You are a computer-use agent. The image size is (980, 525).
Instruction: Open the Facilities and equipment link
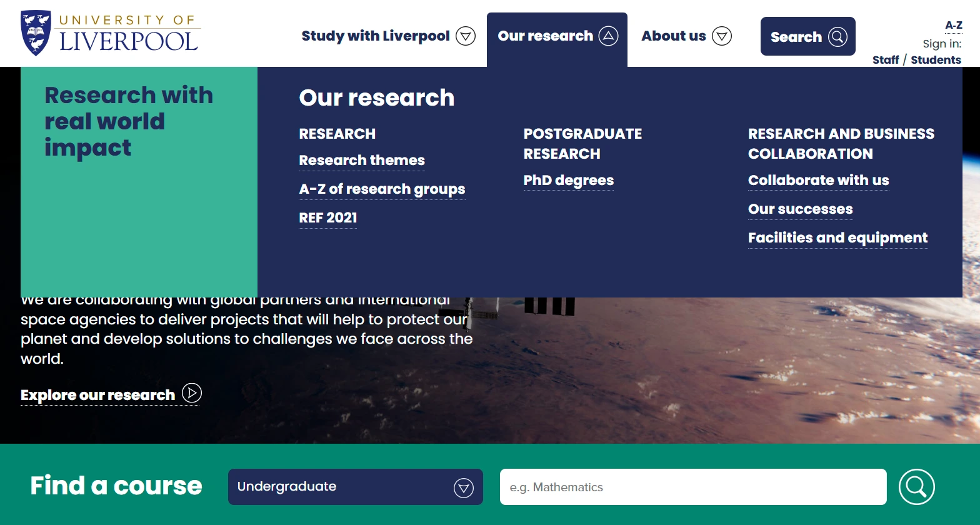pyautogui.click(x=837, y=238)
